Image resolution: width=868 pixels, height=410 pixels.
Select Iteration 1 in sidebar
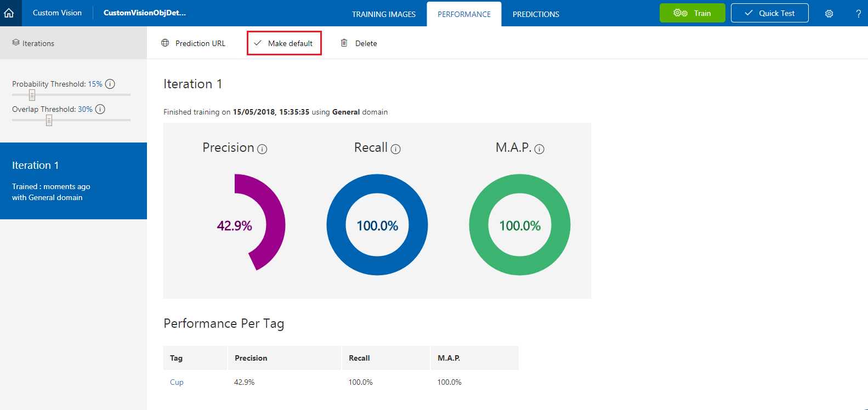click(73, 181)
